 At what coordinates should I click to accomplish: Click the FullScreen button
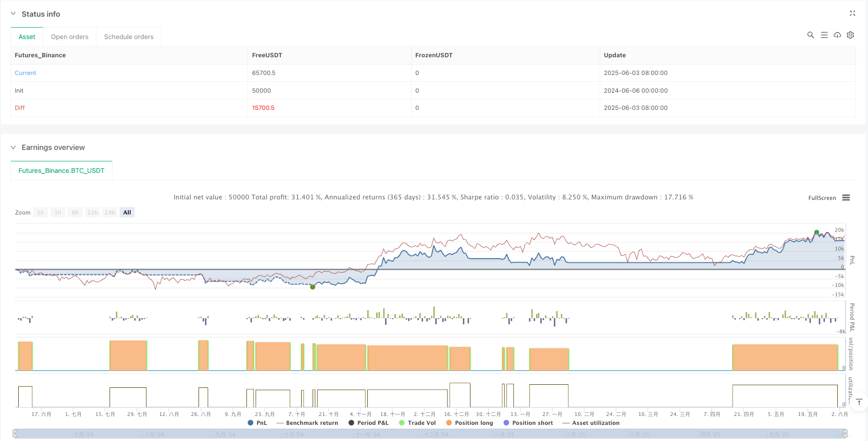(822, 198)
